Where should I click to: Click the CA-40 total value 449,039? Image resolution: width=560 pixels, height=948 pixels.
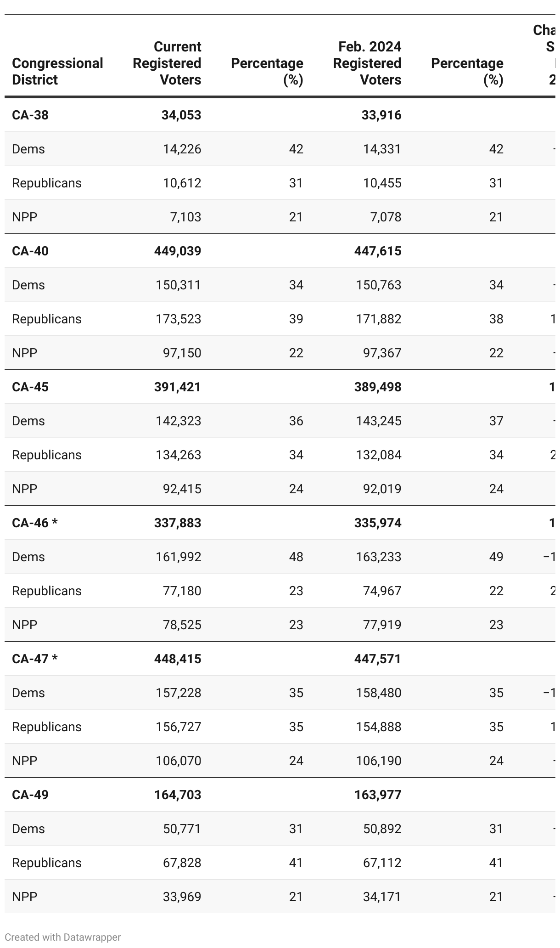[178, 251]
